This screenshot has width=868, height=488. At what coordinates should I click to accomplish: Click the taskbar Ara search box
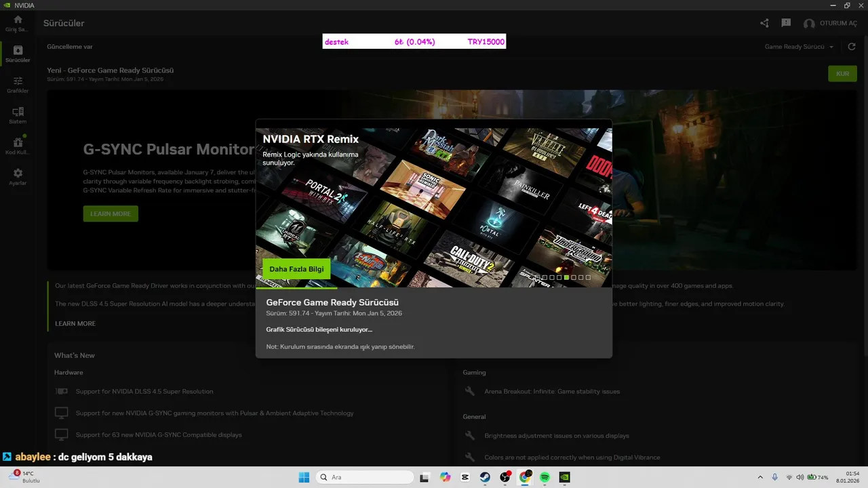pos(365,477)
